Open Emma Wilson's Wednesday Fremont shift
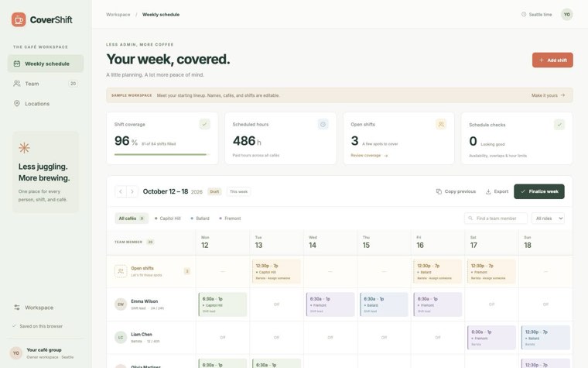The image size is (588, 368). point(330,304)
